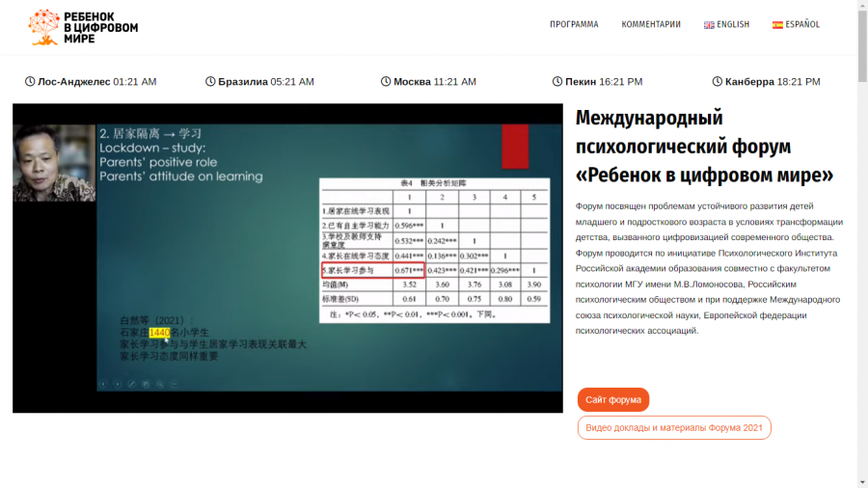The width and height of the screenshot is (868, 488).
Task: Switch language to English
Action: pos(726,24)
